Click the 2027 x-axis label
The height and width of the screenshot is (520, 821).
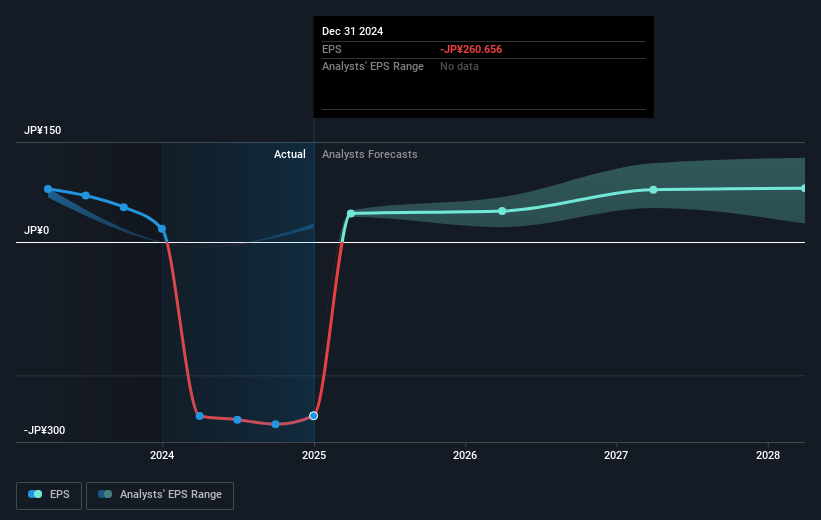[616, 455]
